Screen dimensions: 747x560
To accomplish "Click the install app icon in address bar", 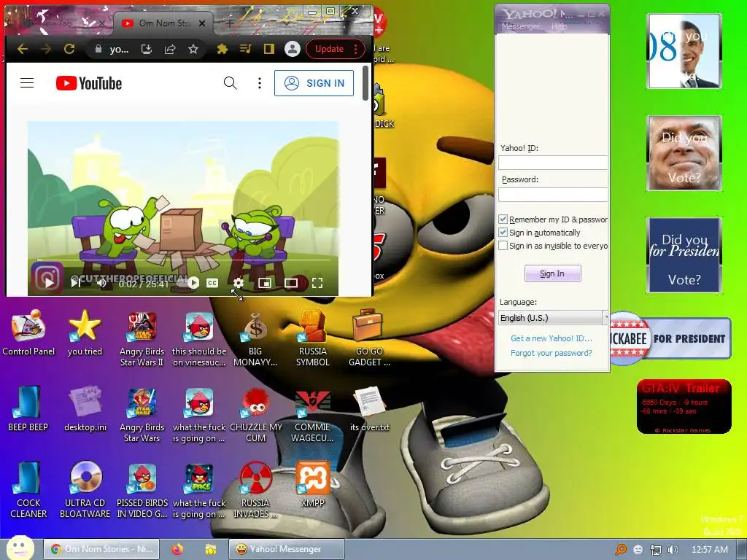I will pyautogui.click(x=146, y=49).
